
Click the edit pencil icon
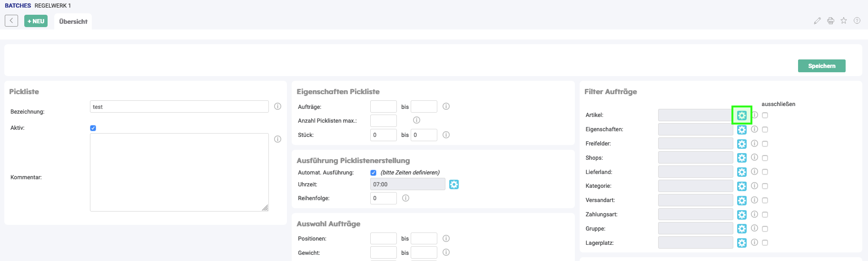tap(817, 21)
